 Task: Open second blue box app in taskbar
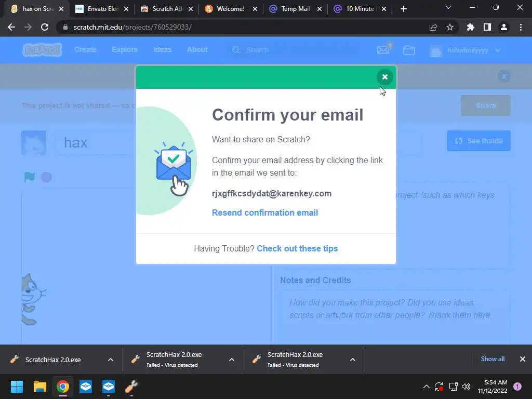[109, 387]
